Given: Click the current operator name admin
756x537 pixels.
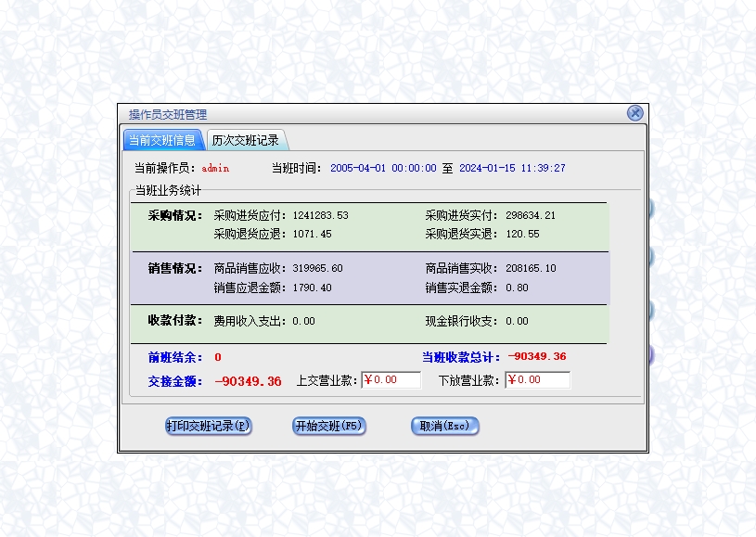Looking at the screenshot, I should click(215, 169).
